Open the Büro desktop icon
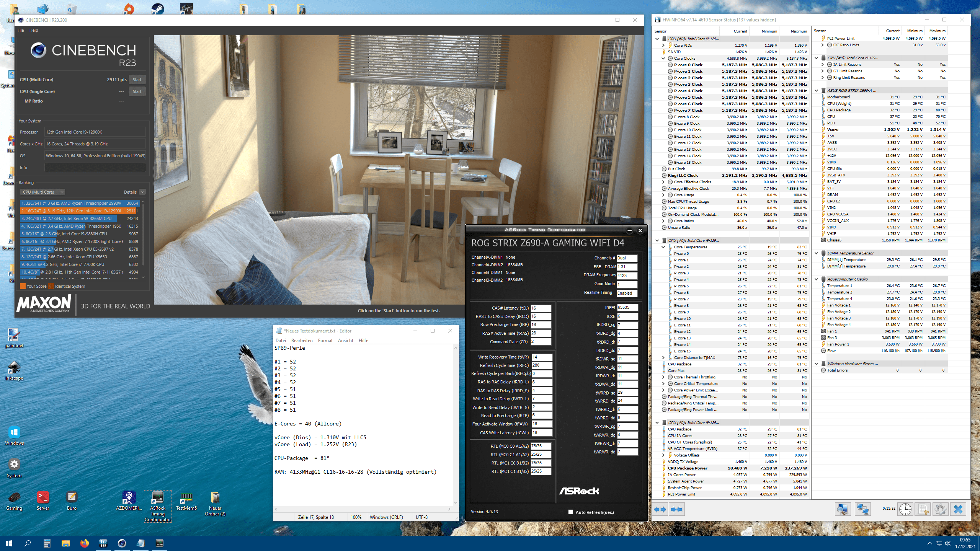This screenshot has height=551, width=980. 72,501
